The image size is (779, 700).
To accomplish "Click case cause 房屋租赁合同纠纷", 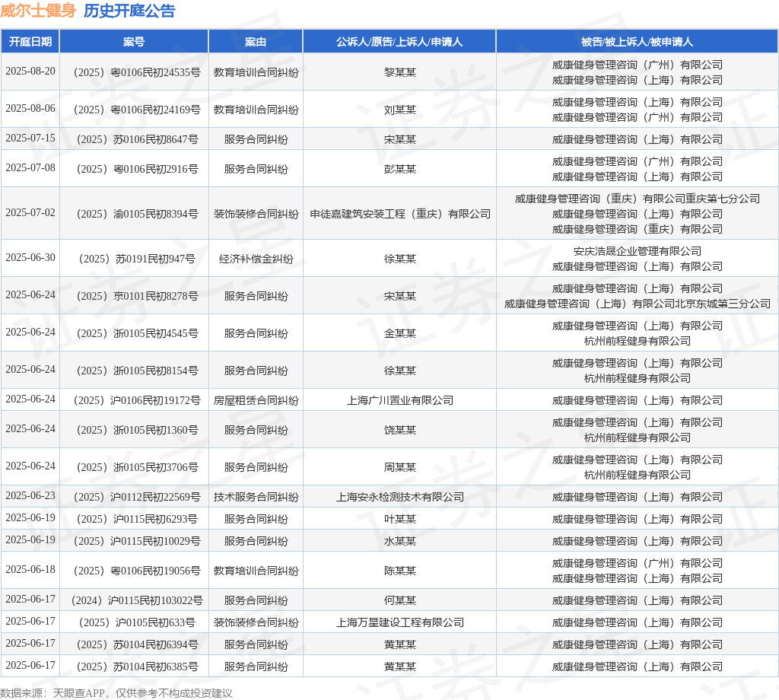I will click(x=256, y=400).
